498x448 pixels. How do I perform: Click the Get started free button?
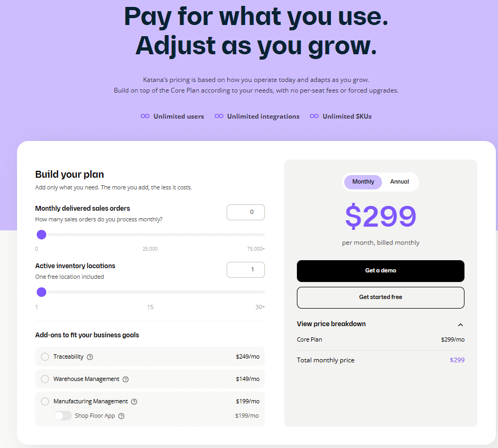tap(380, 297)
